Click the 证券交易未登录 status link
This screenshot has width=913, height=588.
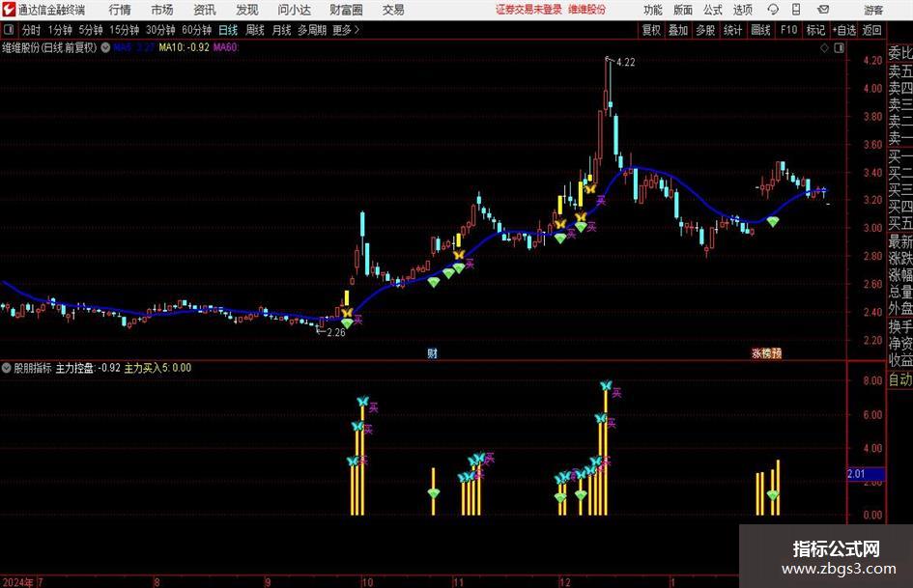tap(528, 10)
